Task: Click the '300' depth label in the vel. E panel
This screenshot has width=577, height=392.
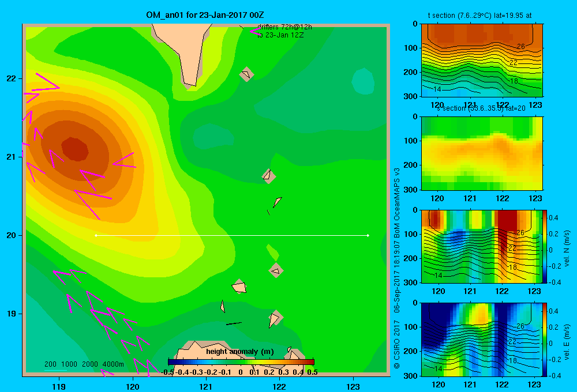Action: click(411, 375)
